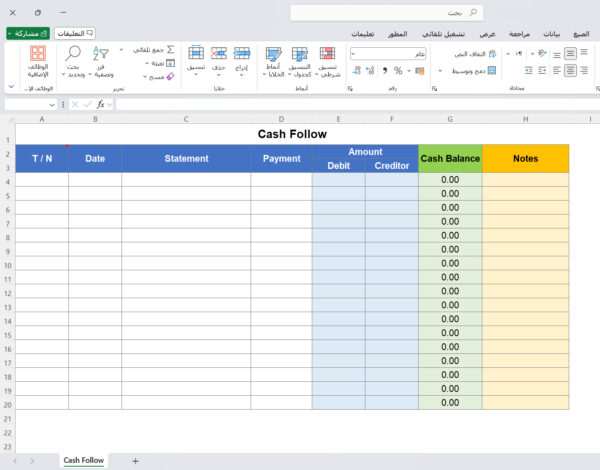Click the Insert Function fx icon
The image size is (600, 470).
point(100,104)
